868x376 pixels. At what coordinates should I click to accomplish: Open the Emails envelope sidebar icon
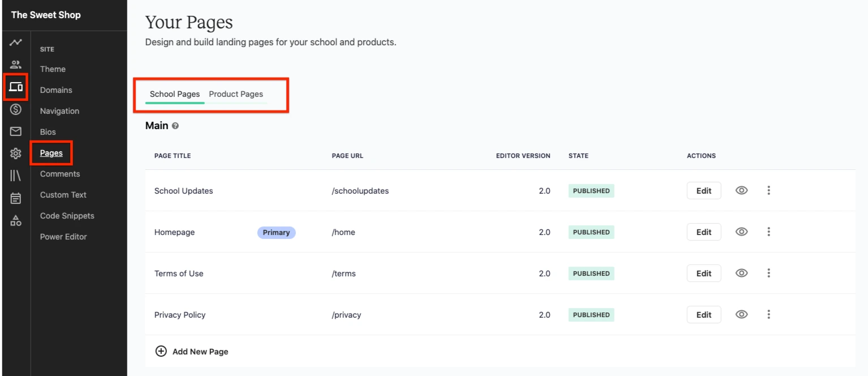pyautogui.click(x=16, y=131)
